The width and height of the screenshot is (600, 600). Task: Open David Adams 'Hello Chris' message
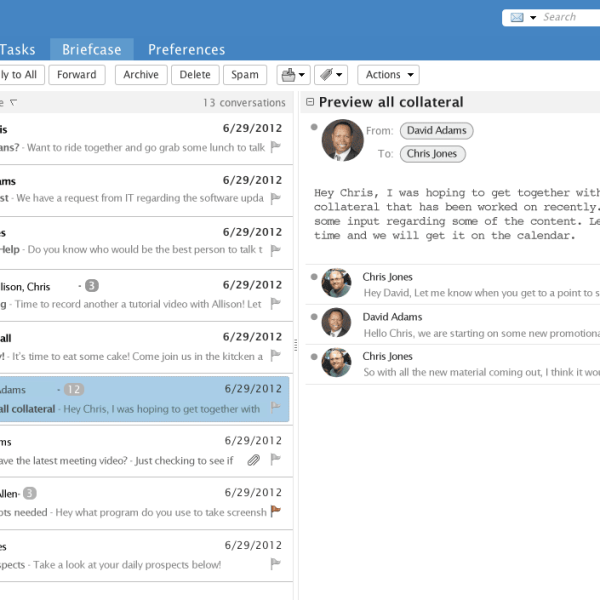click(x=455, y=325)
